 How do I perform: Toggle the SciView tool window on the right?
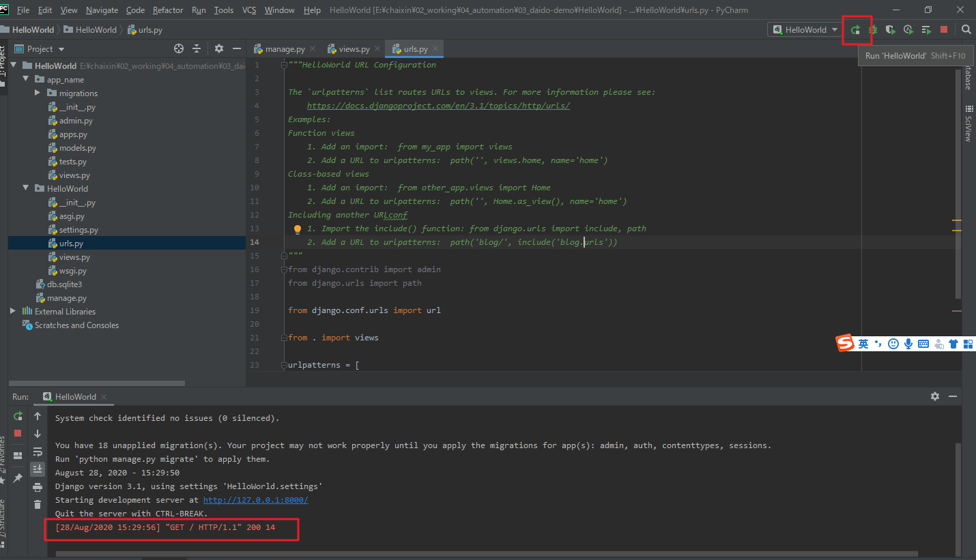coord(968,123)
